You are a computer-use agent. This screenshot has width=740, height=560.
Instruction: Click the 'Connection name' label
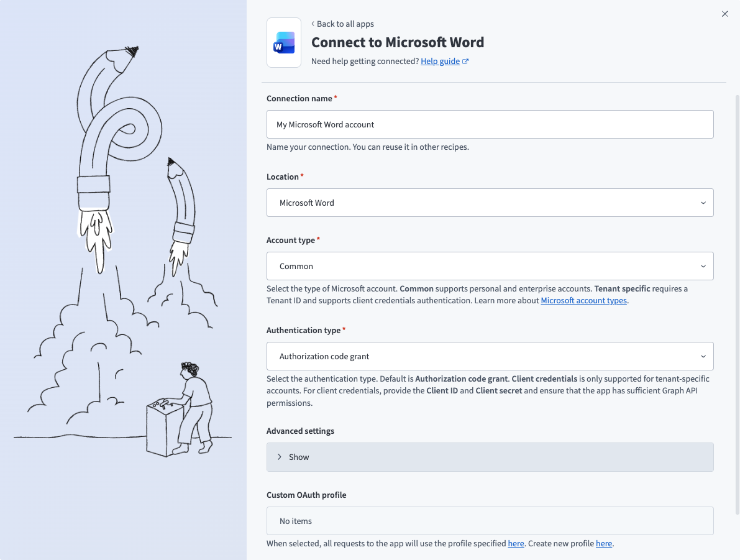tap(299, 98)
